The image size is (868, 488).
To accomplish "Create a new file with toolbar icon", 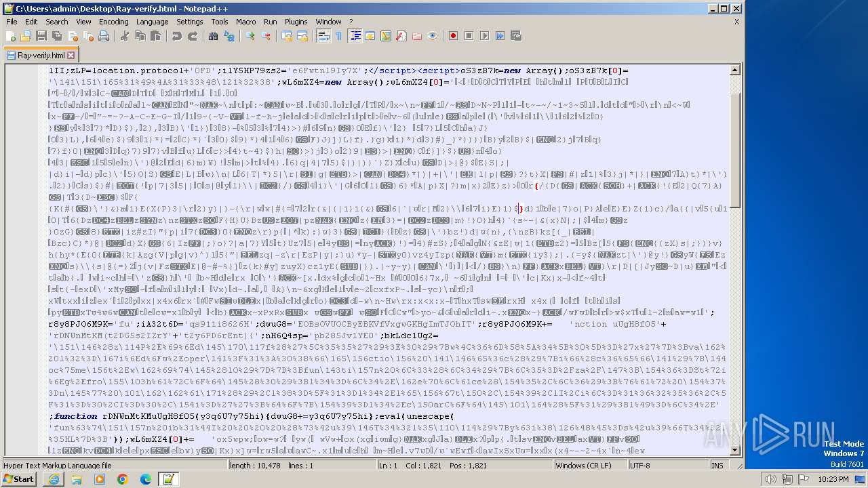I will 11,36.
